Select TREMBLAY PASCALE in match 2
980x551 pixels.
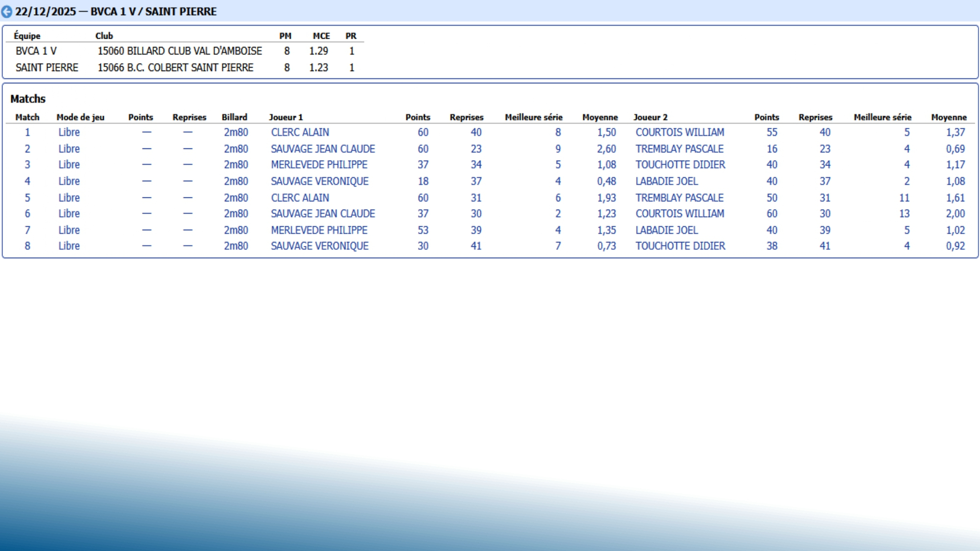pos(679,149)
